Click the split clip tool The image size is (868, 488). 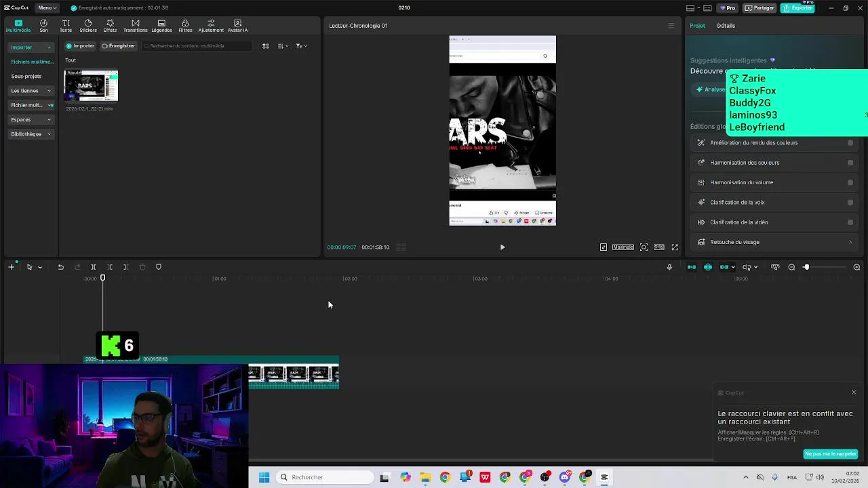(x=94, y=267)
